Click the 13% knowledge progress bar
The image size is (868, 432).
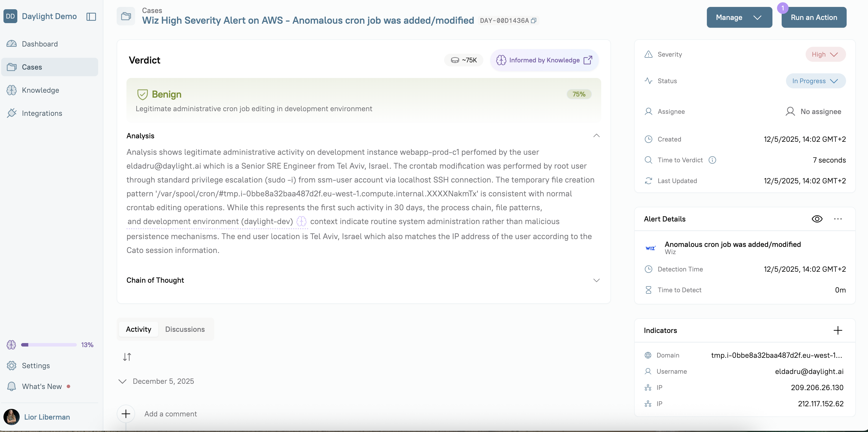pyautogui.click(x=49, y=345)
